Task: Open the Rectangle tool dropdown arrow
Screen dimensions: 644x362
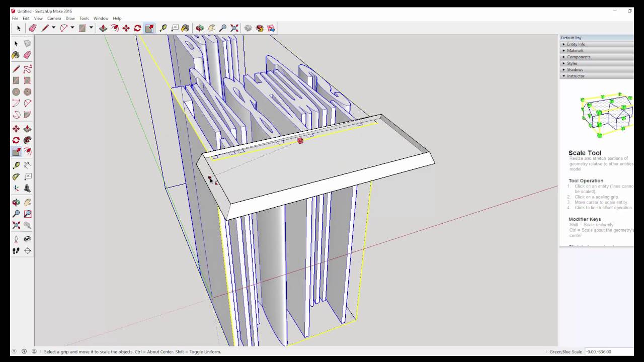Action: point(91,28)
